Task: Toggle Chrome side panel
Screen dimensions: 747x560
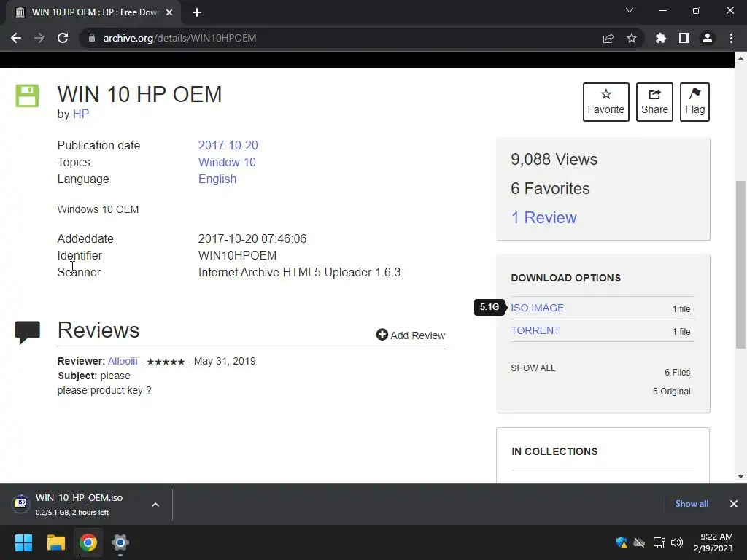Action: click(x=684, y=38)
